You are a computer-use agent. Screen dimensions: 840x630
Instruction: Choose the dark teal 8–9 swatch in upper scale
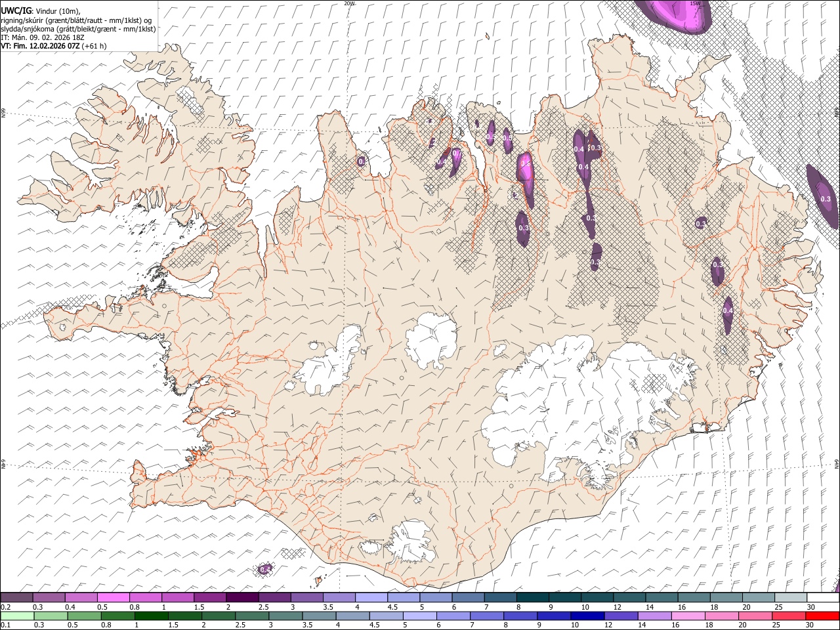[533, 598]
